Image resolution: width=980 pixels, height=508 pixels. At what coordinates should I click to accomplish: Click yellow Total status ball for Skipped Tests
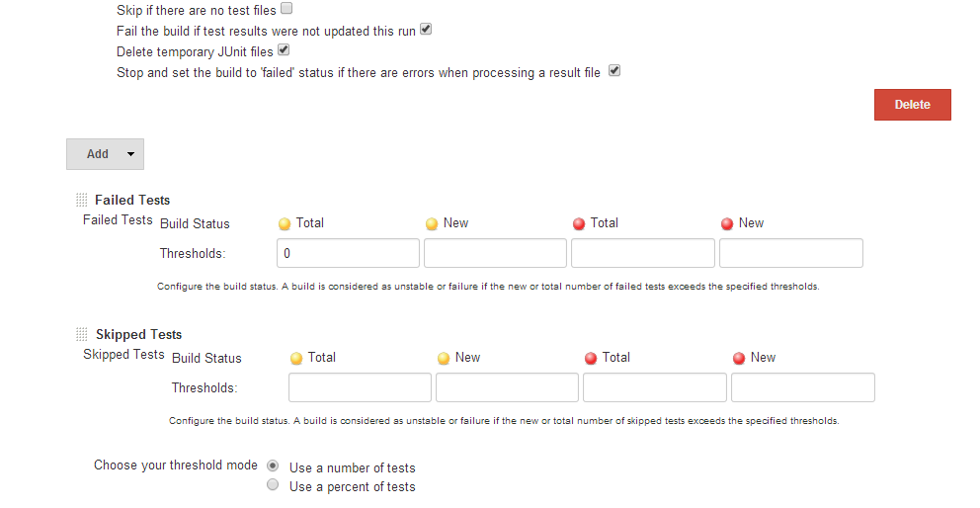click(296, 358)
